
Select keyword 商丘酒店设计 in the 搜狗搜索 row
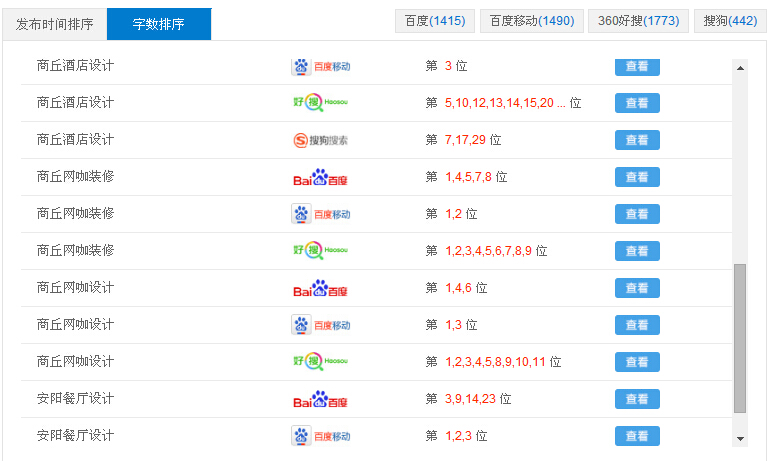pos(76,140)
